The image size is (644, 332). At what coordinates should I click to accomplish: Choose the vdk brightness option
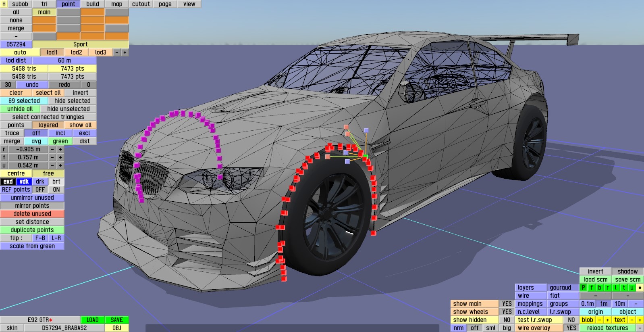click(24, 182)
